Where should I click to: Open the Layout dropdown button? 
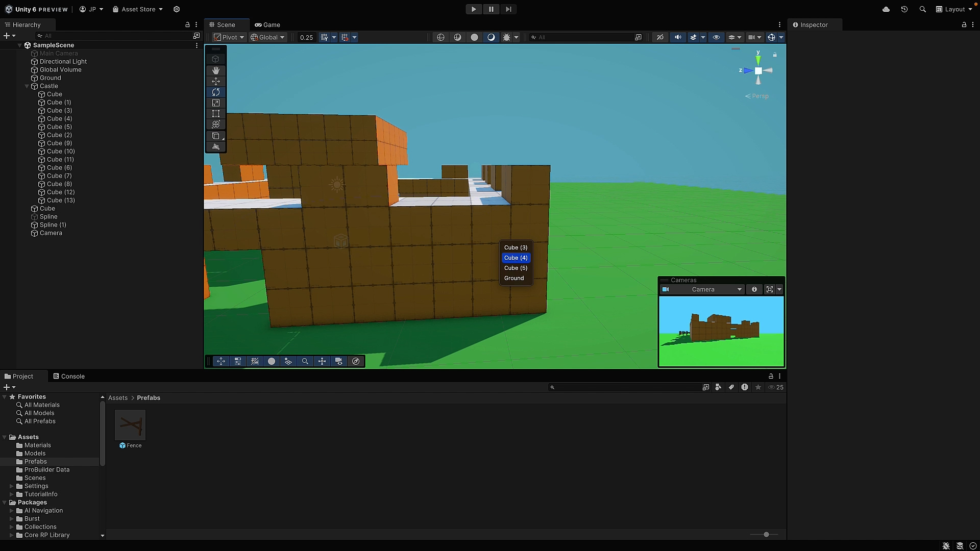(953, 9)
